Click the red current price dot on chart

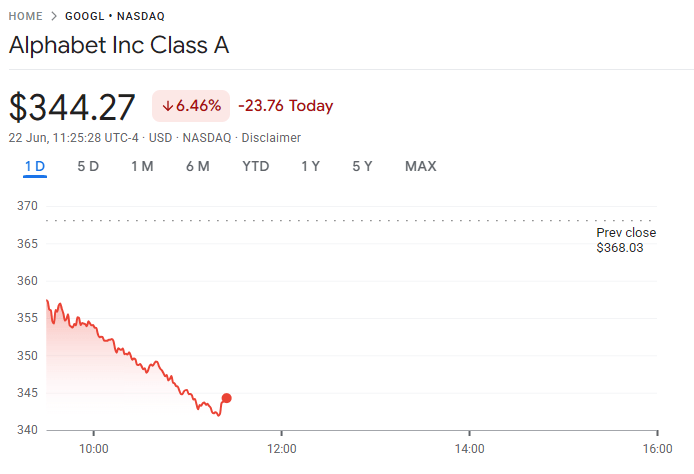coord(227,398)
